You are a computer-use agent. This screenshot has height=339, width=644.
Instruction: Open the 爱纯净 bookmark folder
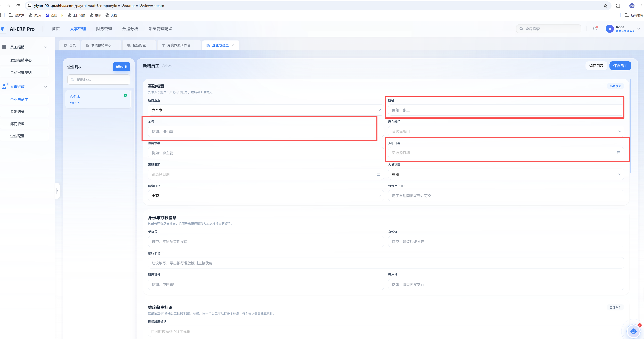[x=16, y=15]
